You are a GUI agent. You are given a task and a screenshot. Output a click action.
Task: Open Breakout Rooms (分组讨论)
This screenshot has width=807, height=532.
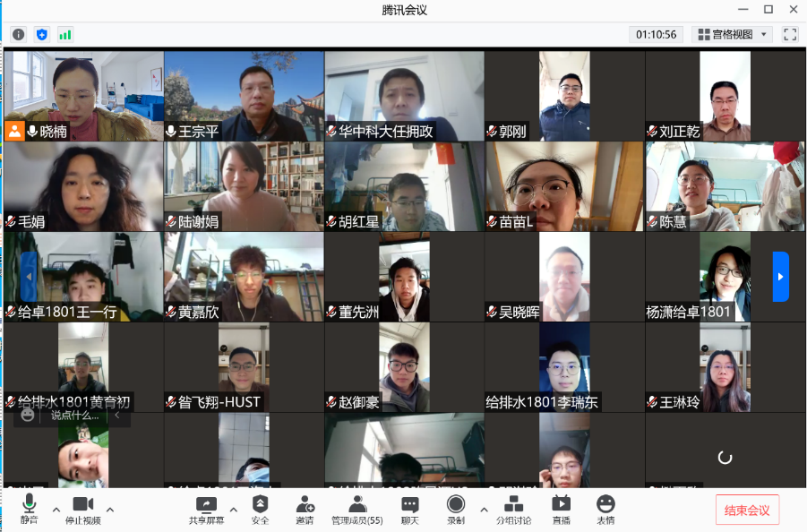click(513, 510)
